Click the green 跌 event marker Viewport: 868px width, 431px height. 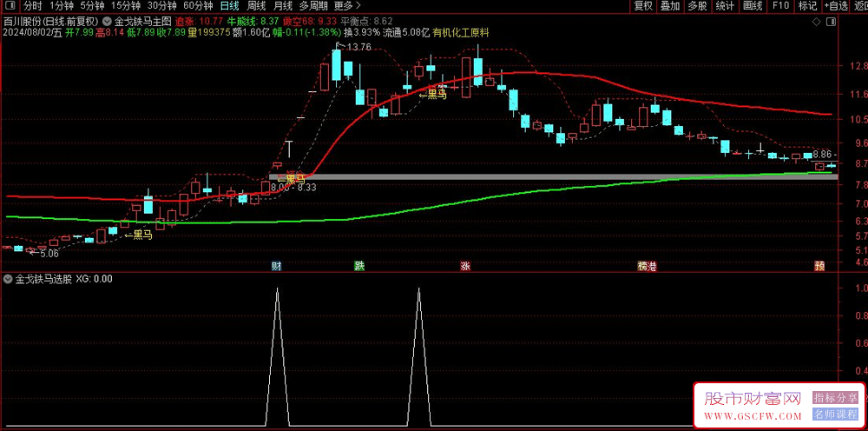point(360,267)
